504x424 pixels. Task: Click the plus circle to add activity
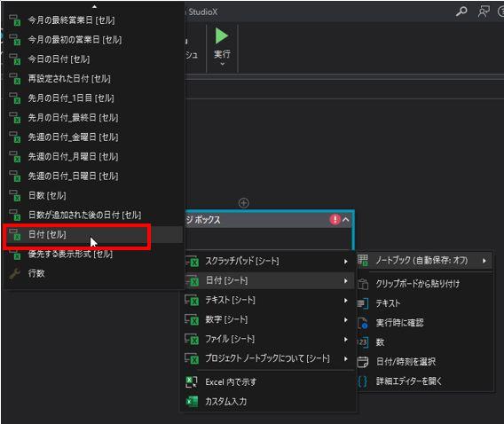click(x=244, y=203)
